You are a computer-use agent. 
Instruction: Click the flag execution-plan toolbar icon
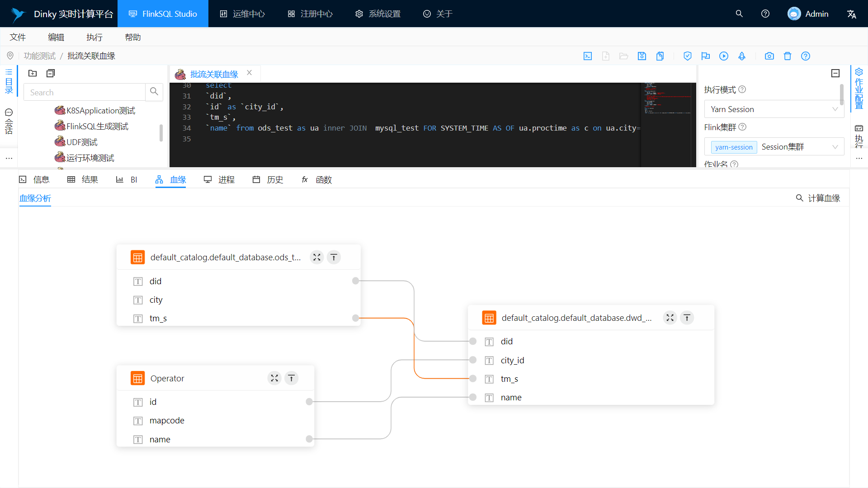706,56
